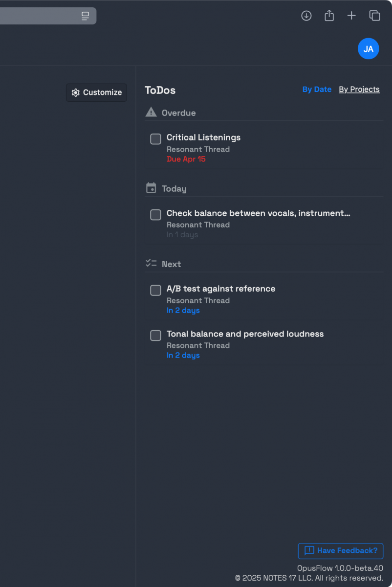392x587 pixels.
Task: Show the tab overview icon
Action: [375, 16]
